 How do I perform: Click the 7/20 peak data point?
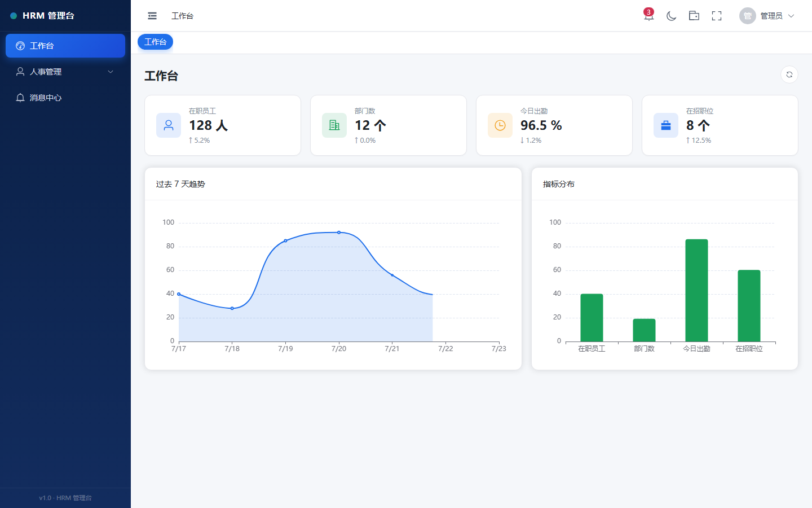point(339,233)
